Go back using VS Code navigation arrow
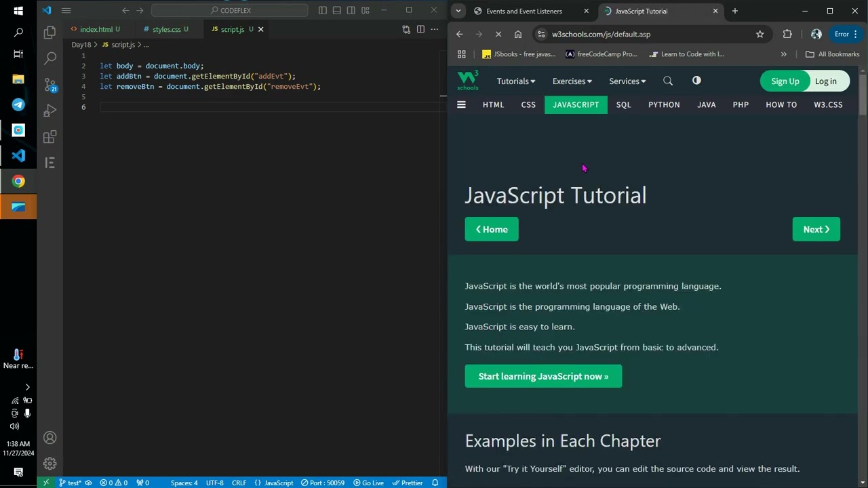Viewport: 868px width, 488px height. tap(125, 10)
